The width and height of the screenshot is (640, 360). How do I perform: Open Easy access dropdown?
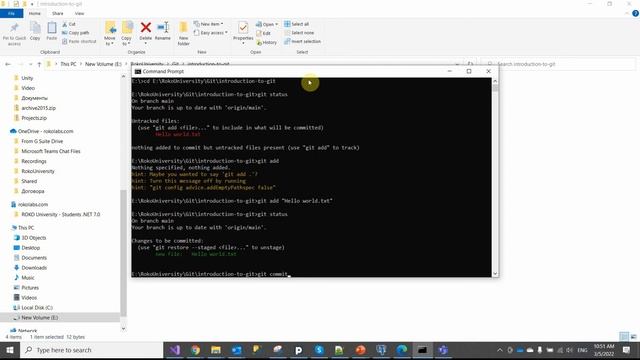click(211, 33)
